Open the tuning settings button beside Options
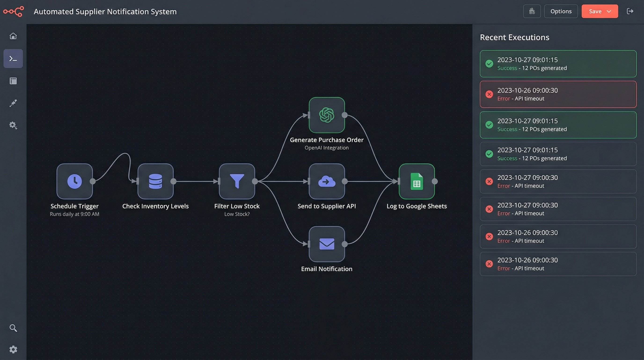Screen dimensions: 644x360 click(x=532, y=11)
